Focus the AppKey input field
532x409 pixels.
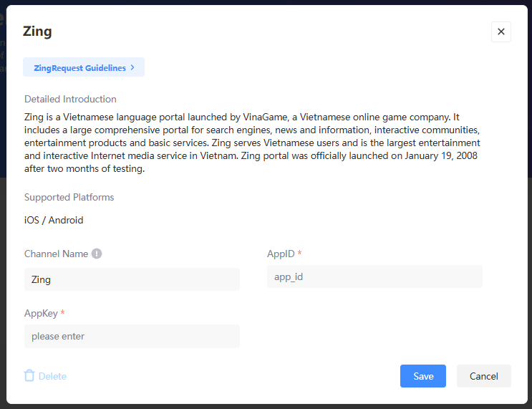[x=132, y=336]
